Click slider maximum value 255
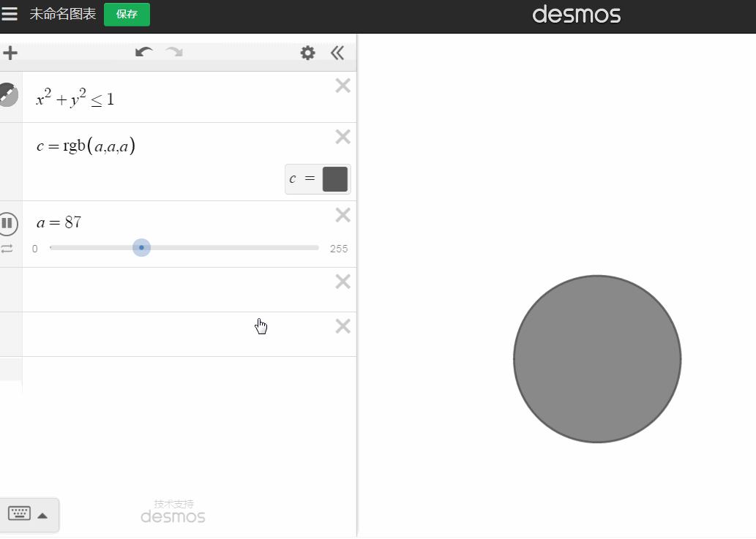Image resolution: width=756 pixels, height=539 pixels. point(338,249)
